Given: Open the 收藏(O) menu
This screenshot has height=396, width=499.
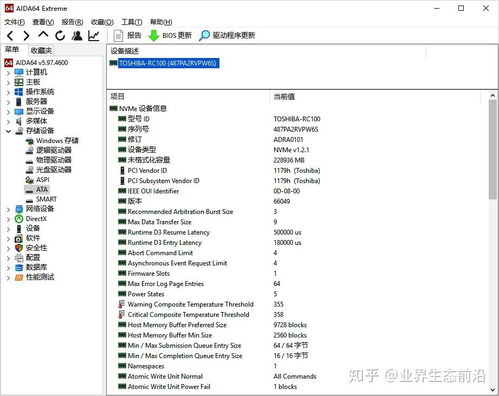Looking at the screenshot, I should pyautogui.click(x=102, y=22).
